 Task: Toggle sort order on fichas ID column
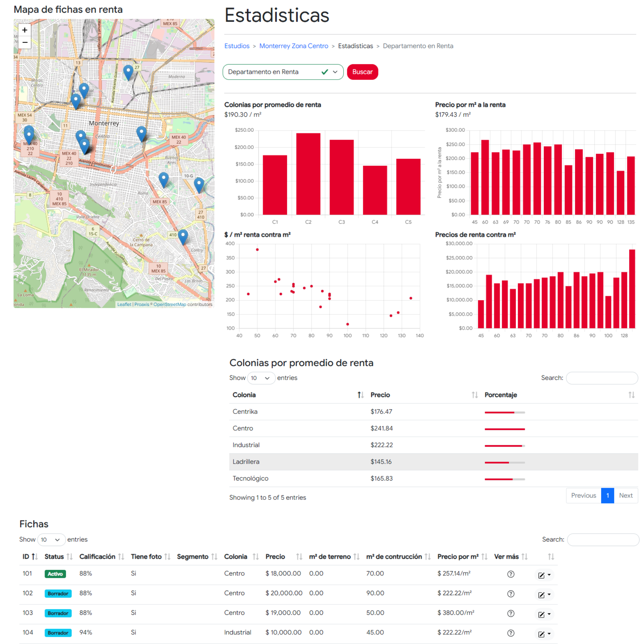tap(34, 557)
